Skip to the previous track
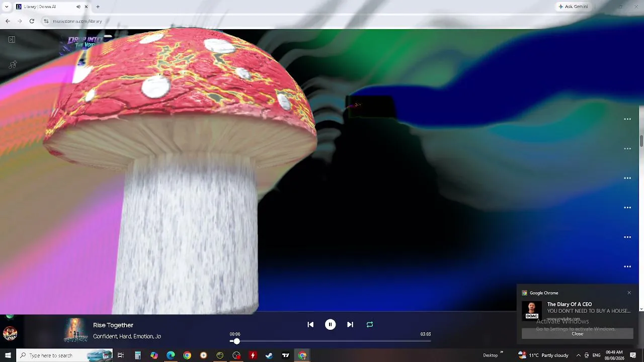 coord(310,325)
